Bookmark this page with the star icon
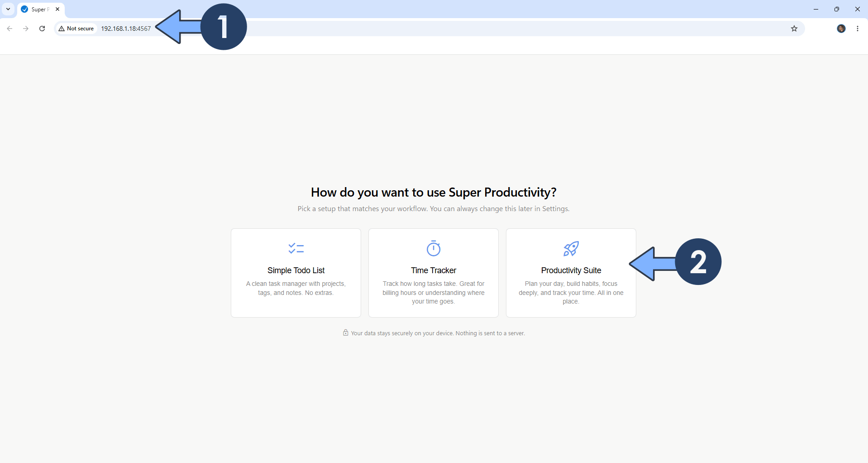Screen dimensions: 868x463 (x=794, y=29)
